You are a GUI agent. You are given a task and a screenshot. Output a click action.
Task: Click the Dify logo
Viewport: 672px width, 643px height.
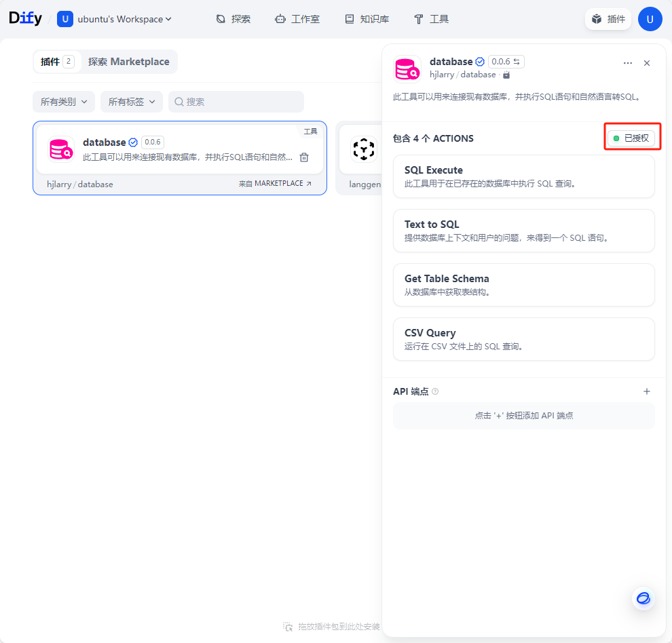[x=25, y=18]
